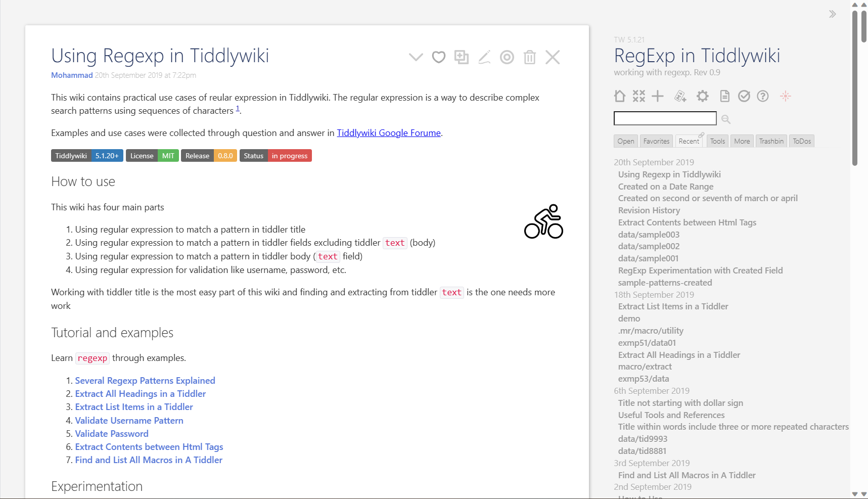Open Created on a Date Range in sidebar

click(666, 187)
